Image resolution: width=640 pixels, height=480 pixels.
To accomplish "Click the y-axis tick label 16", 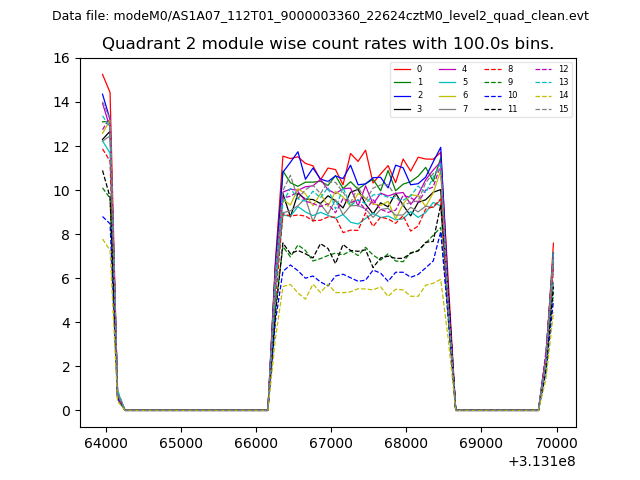I will [x=61, y=59].
